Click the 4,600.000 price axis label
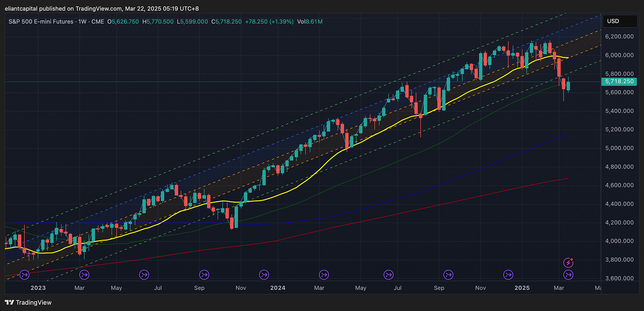Image resolution: width=644 pixels, height=311 pixels. 619,185
